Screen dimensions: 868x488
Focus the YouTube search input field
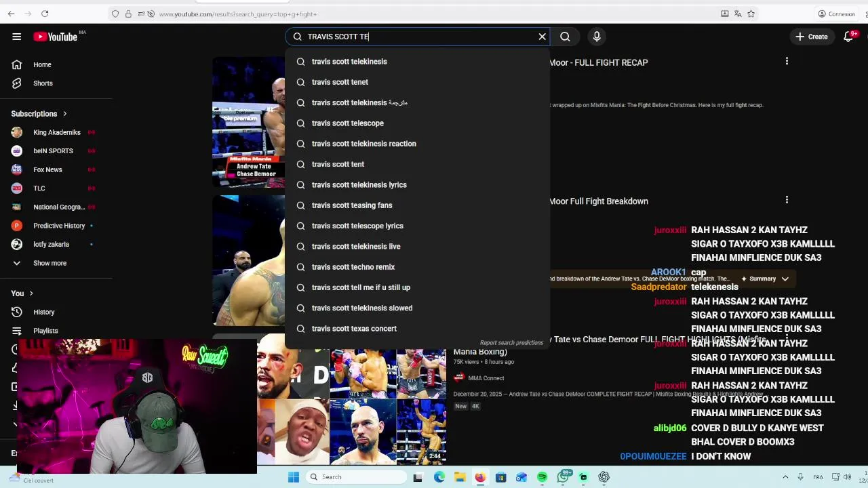pyautogui.click(x=418, y=37)
